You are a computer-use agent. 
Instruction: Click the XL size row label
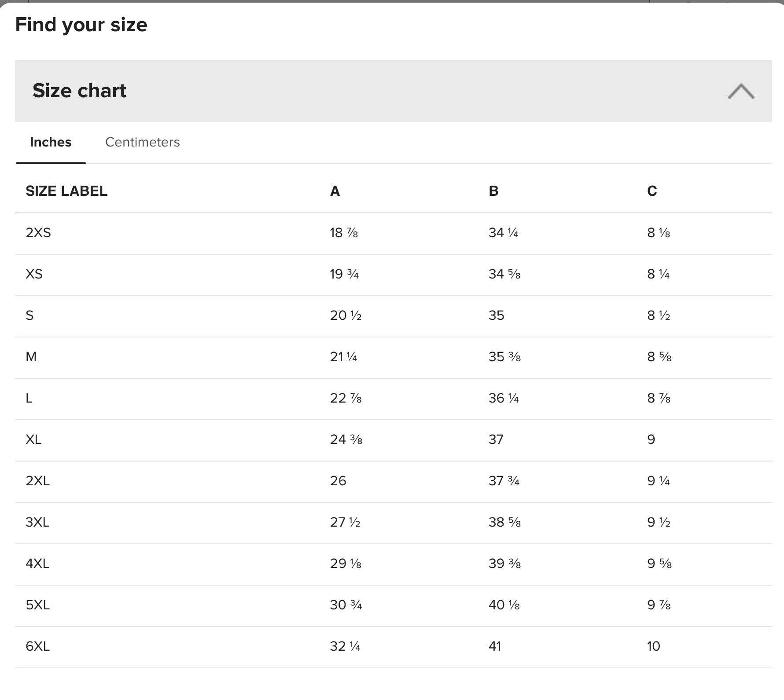(33, 439)
